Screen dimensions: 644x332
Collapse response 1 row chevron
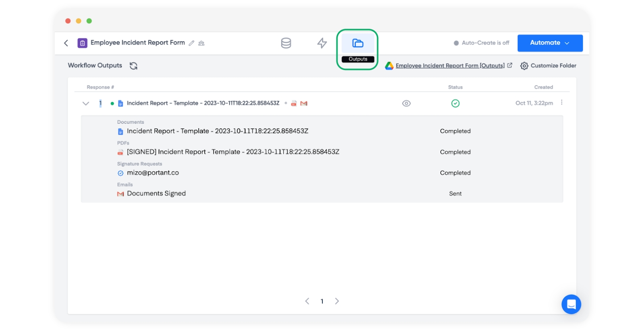(86, 103)
